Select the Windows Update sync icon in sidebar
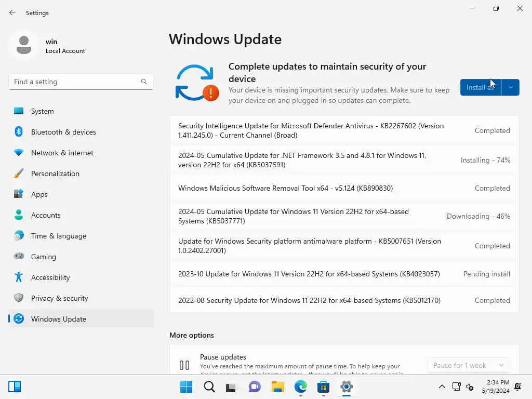The width and height of the screenshot is (532, 399). coord(19,318)
